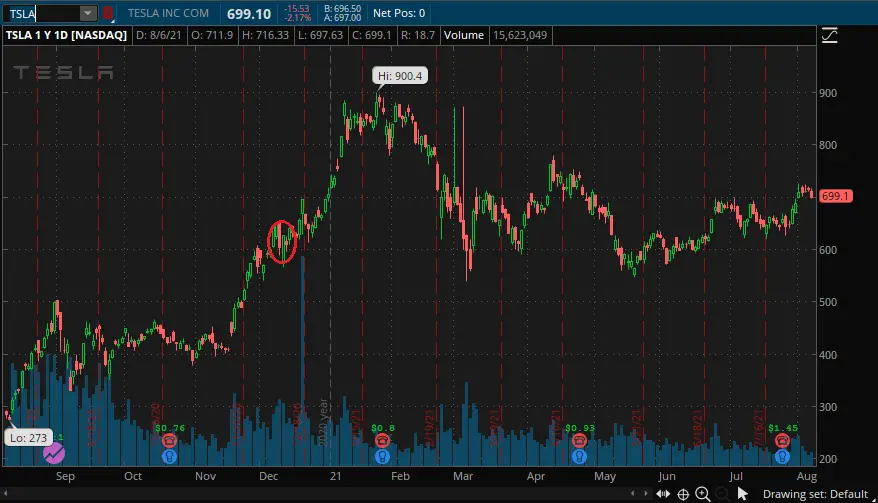Click the Feb label on time axis
This screenshot has height=503, width=878.
click(400, 476)
